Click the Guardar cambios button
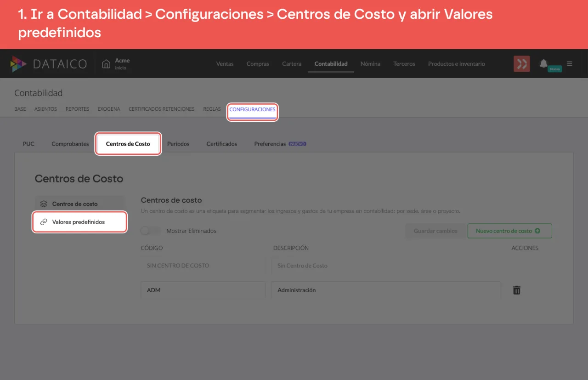The width and height of the screenshot is (588, 380). (435, 231)
